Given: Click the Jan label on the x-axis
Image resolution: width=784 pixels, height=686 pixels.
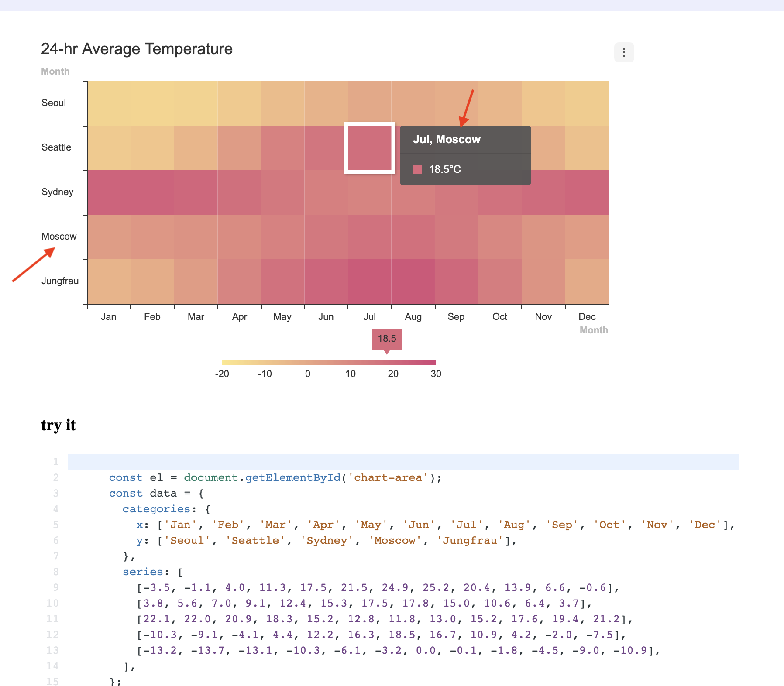Looking at the screenshot, I should (109, 316).
